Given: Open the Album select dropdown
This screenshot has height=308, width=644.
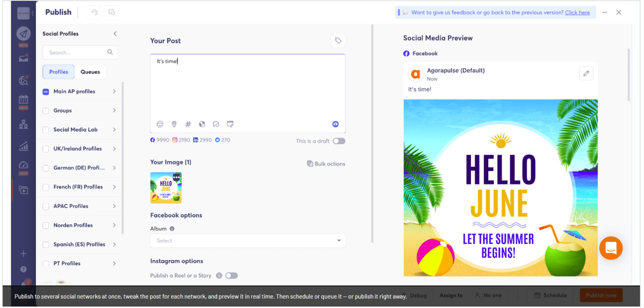Looking at the screenshot, I should point(248,241).
